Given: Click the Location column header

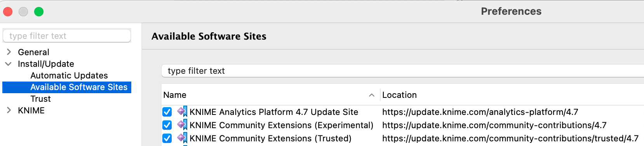Looking at the screenshot, I should 512,95.
